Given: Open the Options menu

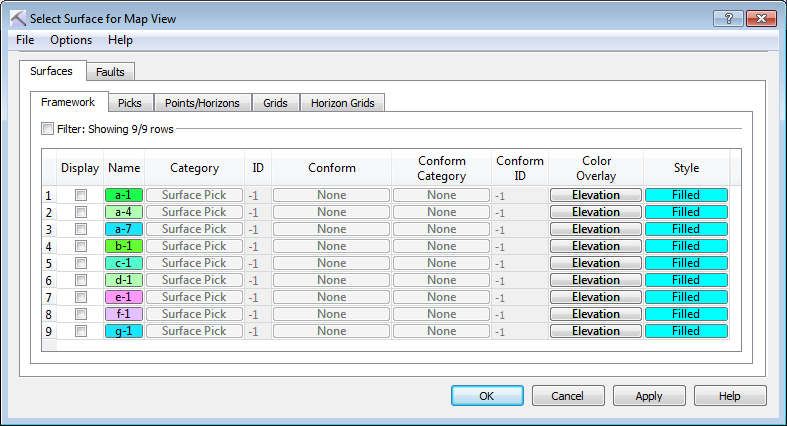Looking at the screenshot, I should pyautogui.click(x=71, y=40).
